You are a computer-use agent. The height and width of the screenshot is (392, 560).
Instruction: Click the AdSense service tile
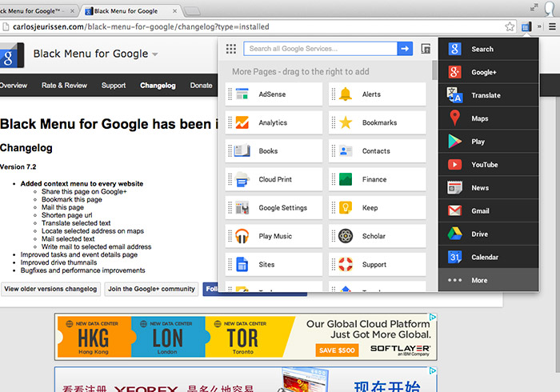[274, 94]
